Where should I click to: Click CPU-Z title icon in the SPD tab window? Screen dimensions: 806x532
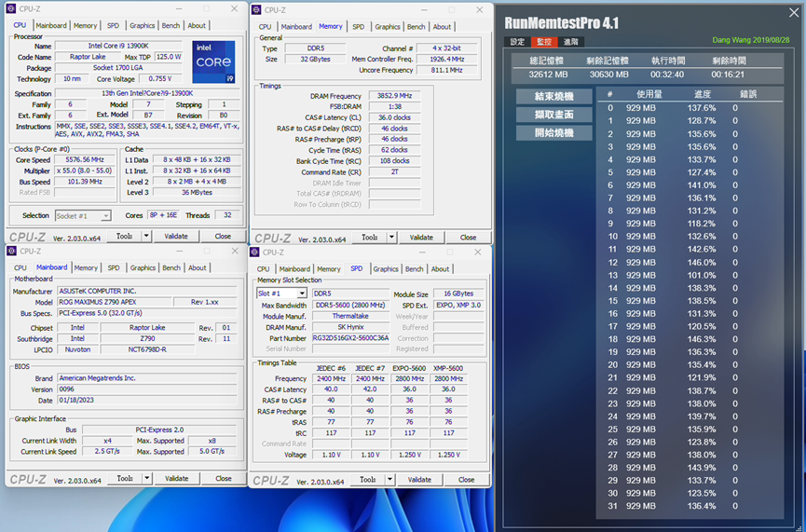pyautogui.click(x=255, y=252)
